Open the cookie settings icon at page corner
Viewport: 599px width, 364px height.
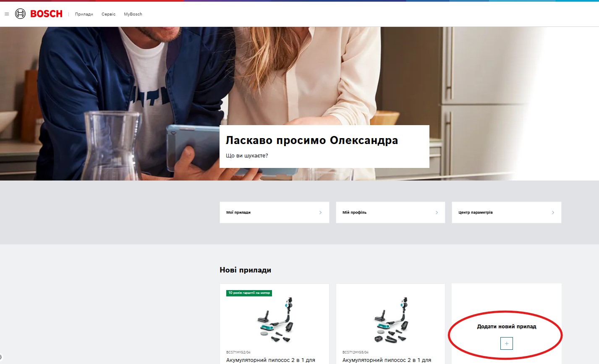pyautogui.click(x=1, y=357)
